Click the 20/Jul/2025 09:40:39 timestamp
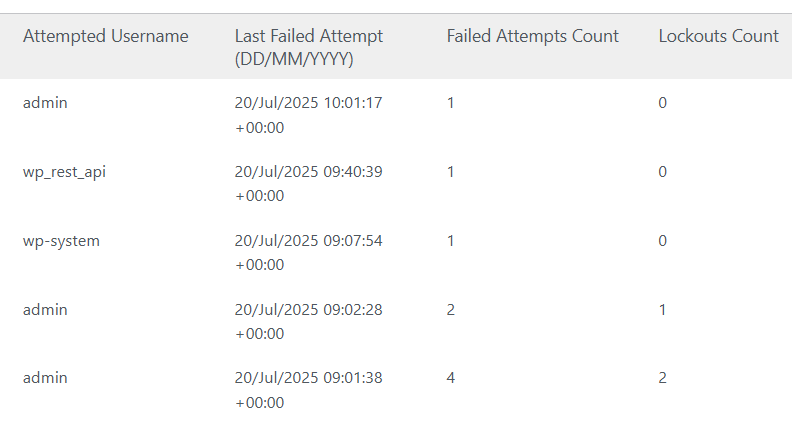Image resolution: width=792 pixels, height=425 pixels. point(309,183)
